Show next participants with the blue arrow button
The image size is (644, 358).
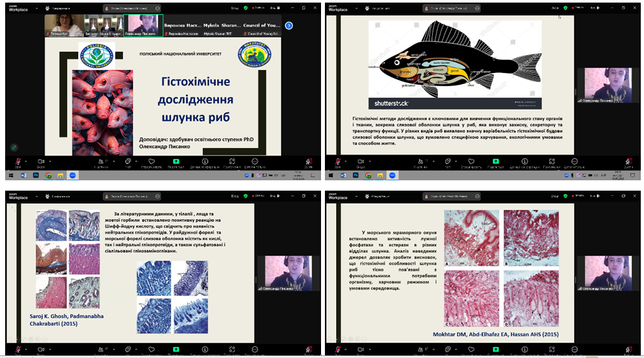(x=289, y=25)
